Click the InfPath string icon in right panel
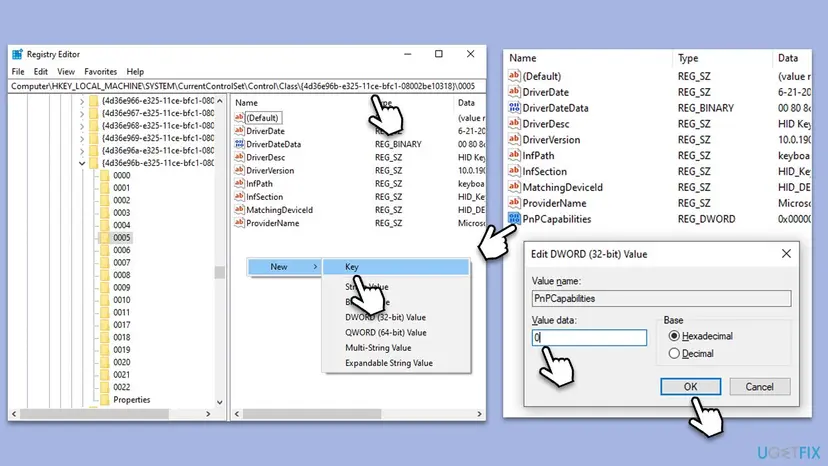 tap(514, 155)
